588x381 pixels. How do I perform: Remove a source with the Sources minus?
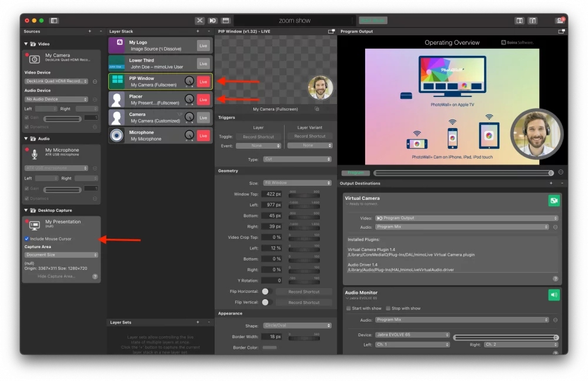(101, 32)
